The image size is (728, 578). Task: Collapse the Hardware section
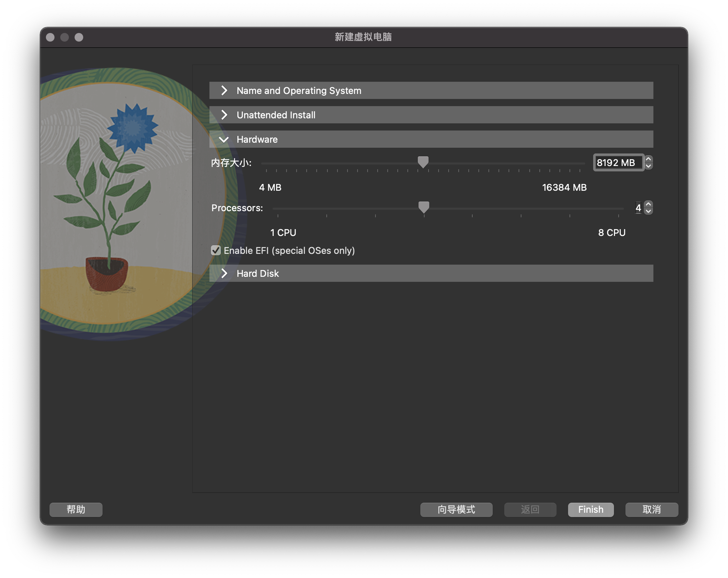coord(431,139)
